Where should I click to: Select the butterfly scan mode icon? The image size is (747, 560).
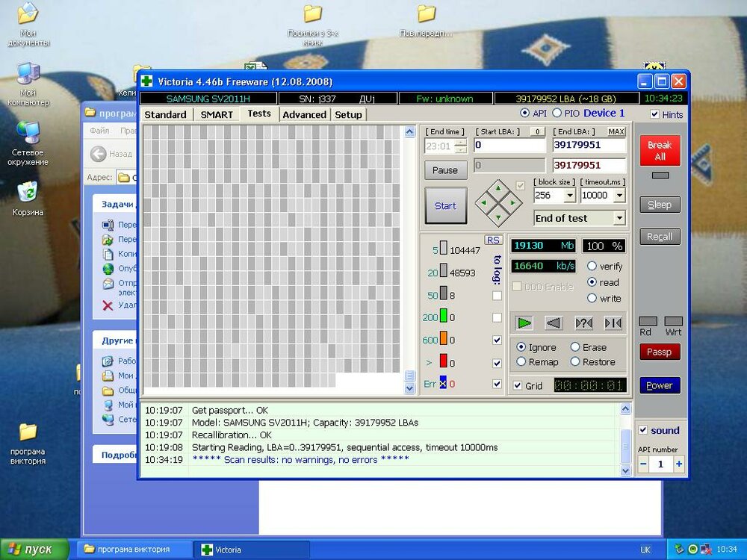[x=613, y=323]
